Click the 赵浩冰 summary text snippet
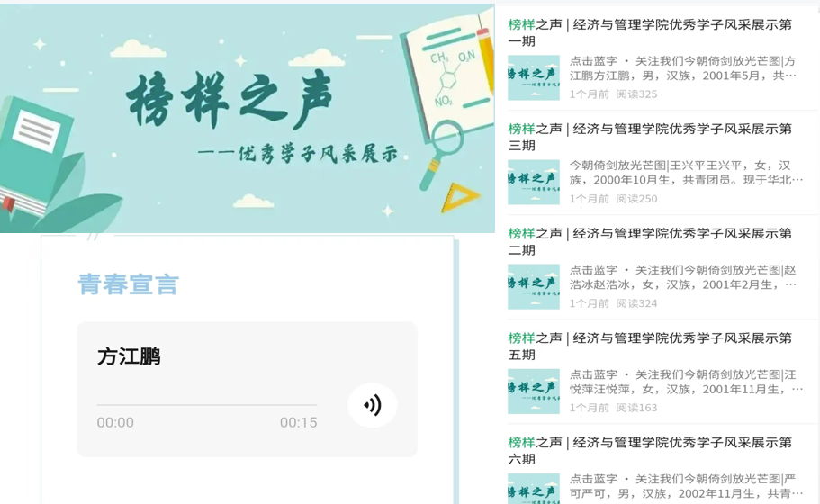Screen dimensions: 820x504 click(x=683, y=277)
